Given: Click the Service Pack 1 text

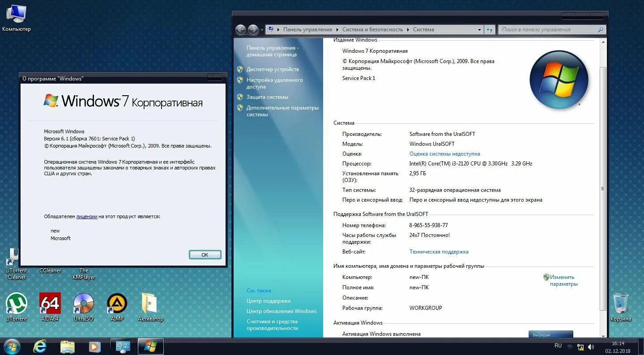Looking at the screenshot, I should pyautogui.click(x=358, y=78).
